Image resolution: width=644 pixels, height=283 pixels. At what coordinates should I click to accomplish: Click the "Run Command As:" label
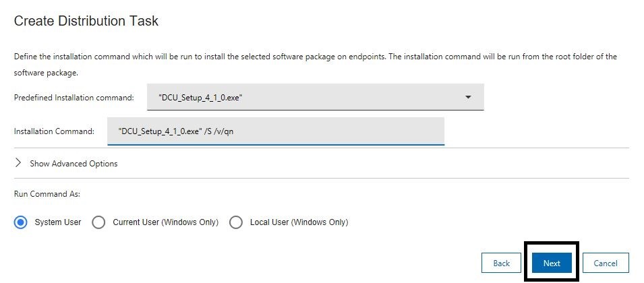tap(47, 194)
